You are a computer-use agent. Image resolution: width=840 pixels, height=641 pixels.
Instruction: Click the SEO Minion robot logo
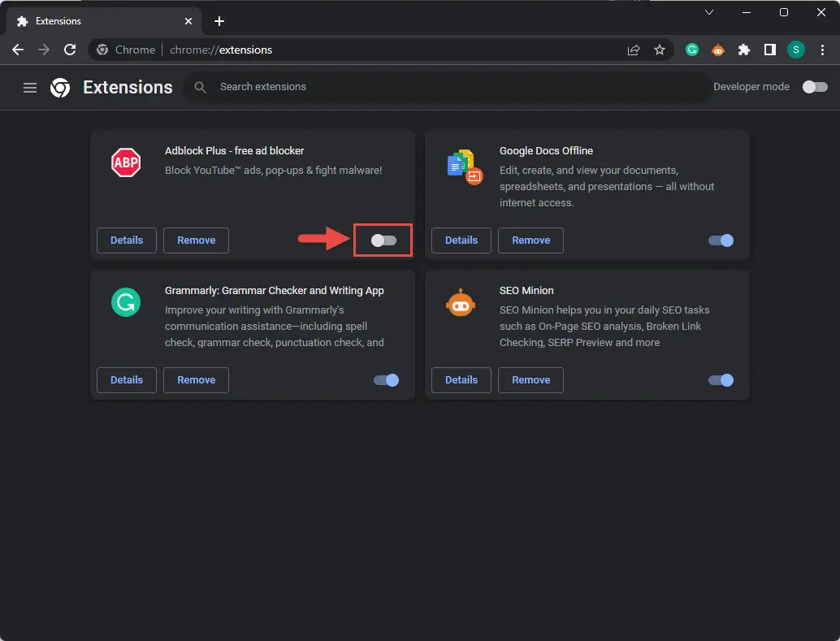tap(461, 303)
